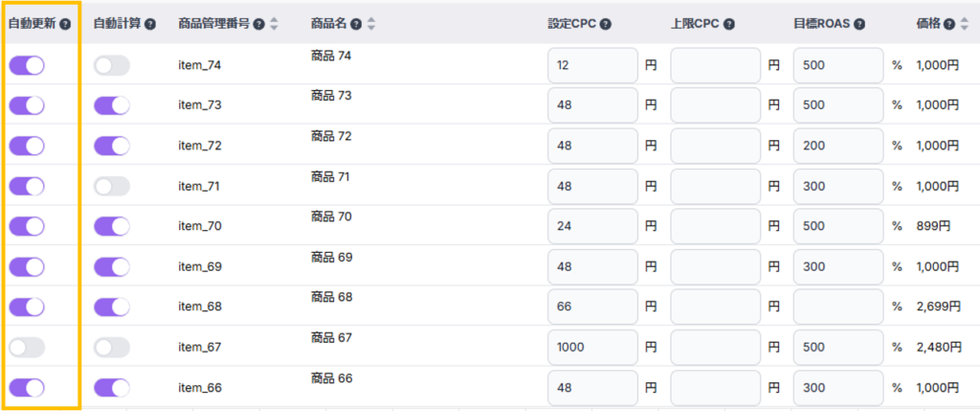Click the 設定CPC column header

(572, 24)
